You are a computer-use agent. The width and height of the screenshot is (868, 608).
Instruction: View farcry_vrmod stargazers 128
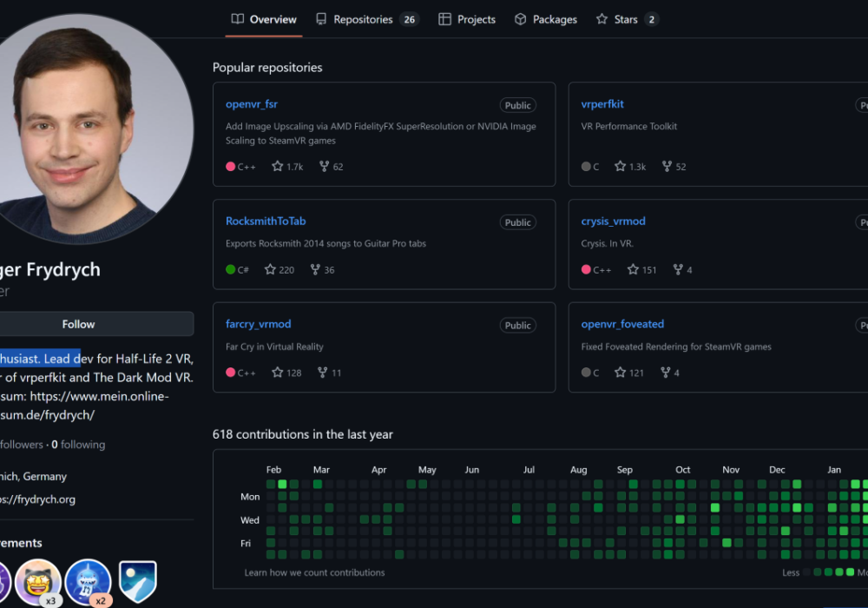[x=286, y=373]
